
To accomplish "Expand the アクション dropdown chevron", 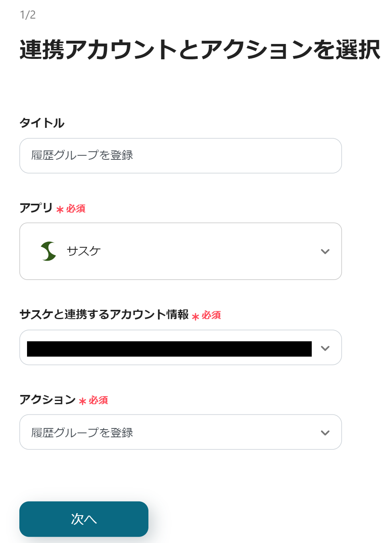I will (x=325, y=433).
